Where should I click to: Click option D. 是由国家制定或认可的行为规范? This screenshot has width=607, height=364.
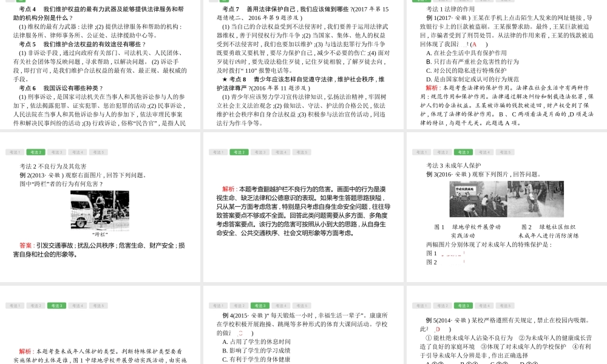(x=472, y=79)
